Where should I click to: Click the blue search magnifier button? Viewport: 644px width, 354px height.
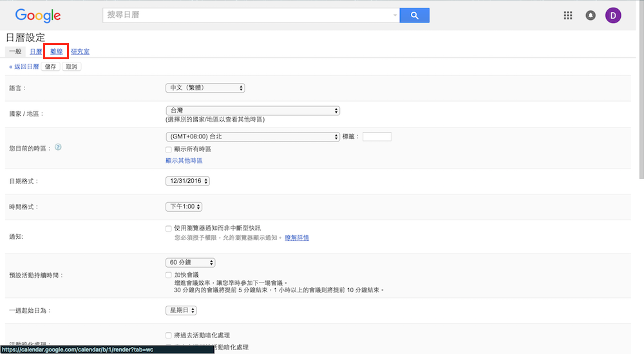414,15
